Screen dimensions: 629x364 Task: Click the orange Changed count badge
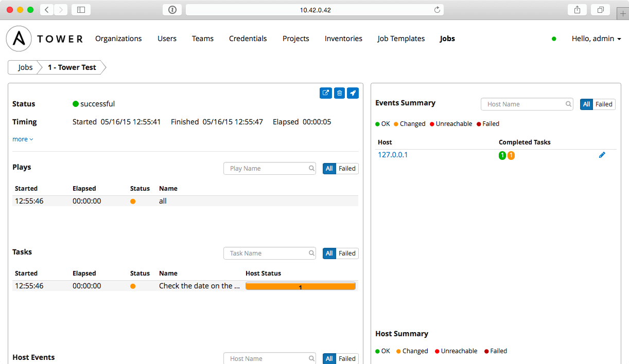point(511,155)
